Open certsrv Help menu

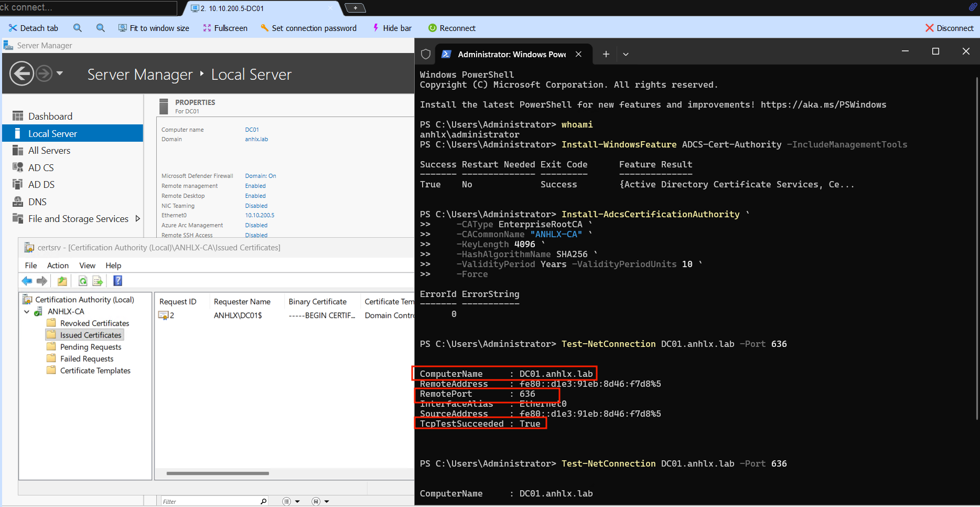click(113, 266)
